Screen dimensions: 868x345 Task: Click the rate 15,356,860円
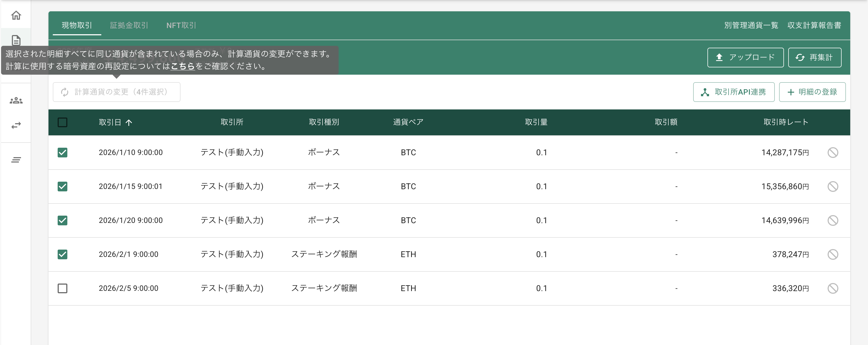pos(785,187)
